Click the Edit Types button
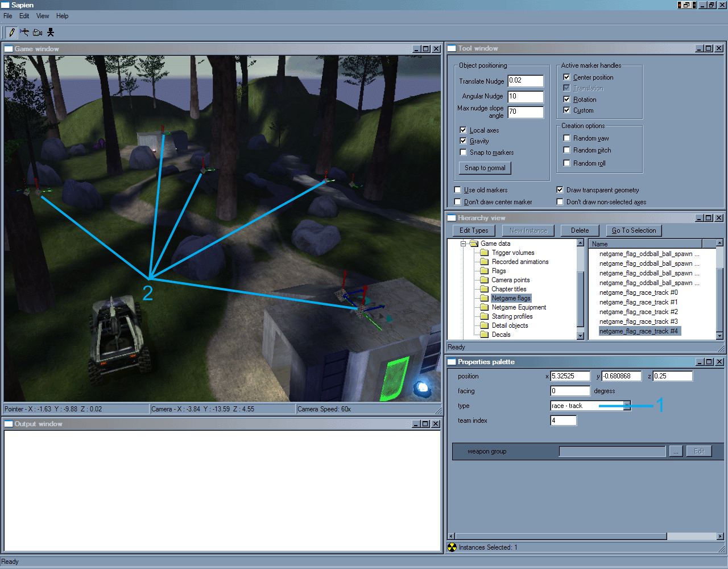This screenshot has width=728, height=569. click(x=474, y=230)
